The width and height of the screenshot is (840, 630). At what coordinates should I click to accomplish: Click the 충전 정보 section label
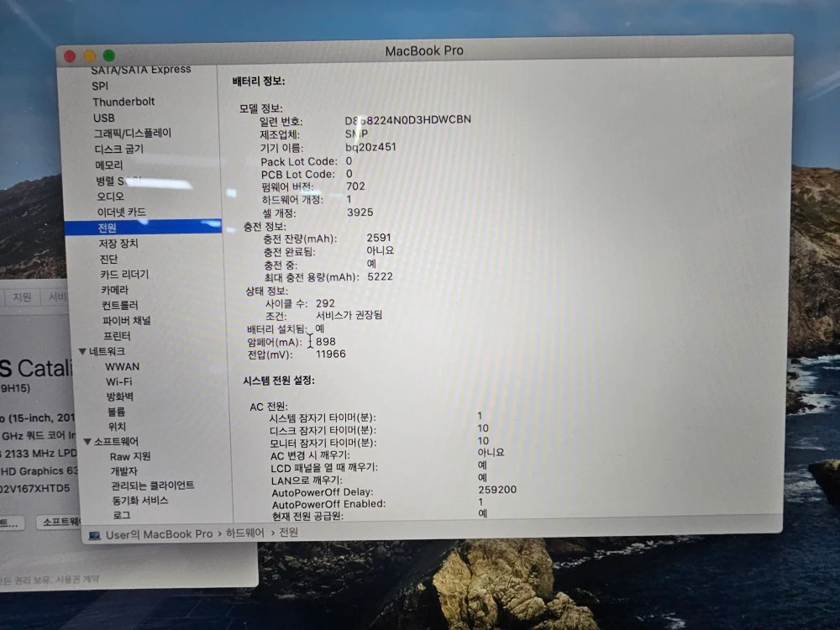click(x=265, y=227)
